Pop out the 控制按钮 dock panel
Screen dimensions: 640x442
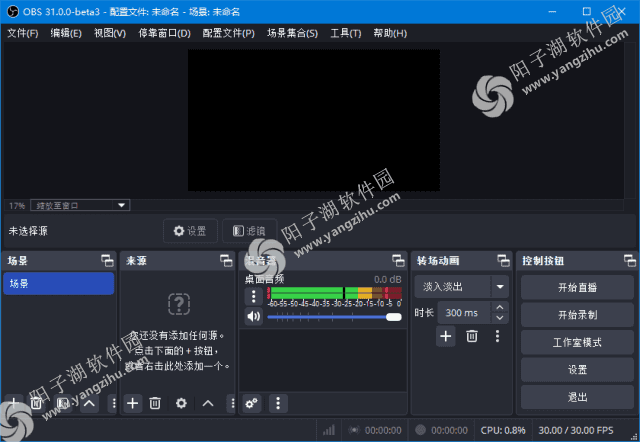630,260
